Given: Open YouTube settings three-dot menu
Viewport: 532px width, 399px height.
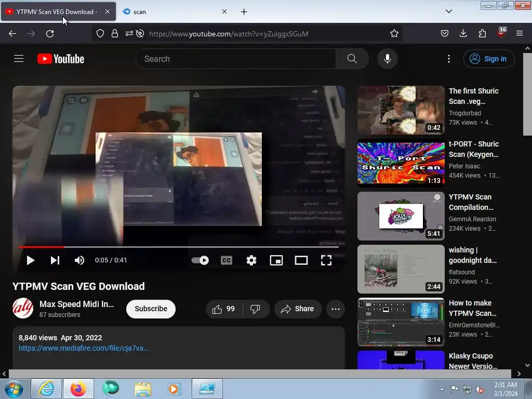Looking at the screenshot, I should click(x=448, y=59).
